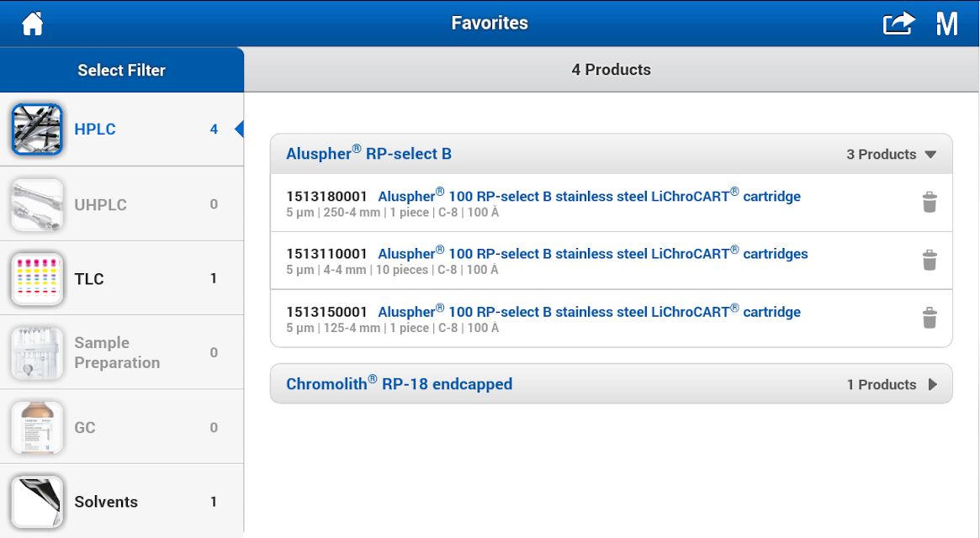Expand the Chromolith RP-18 endcapped group
The height and width of the screenshot is (538, 980).
coord(612,383)
